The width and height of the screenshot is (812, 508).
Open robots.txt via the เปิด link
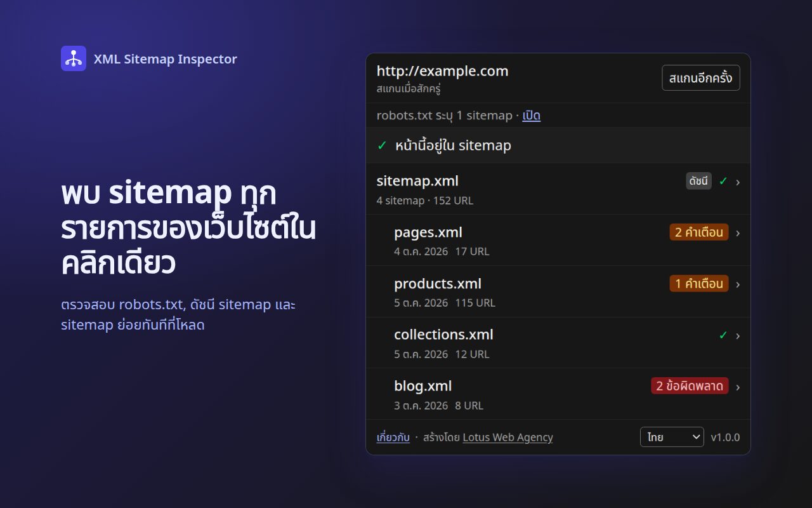click(532, 116)
